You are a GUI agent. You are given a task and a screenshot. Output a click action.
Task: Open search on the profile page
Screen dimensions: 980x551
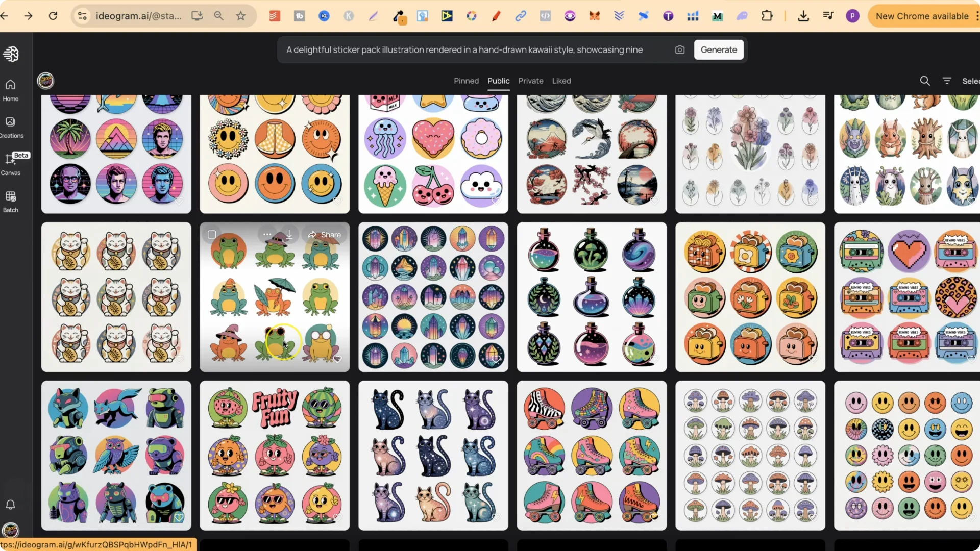[x=925, y=81]
